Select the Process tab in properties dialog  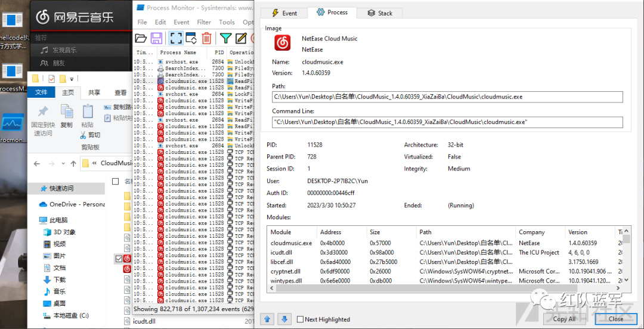pyautogui.click(x=332, y=13)
